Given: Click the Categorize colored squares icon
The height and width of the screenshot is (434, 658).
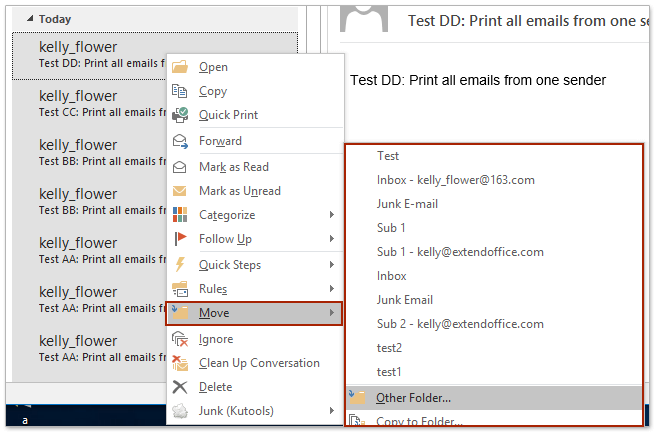Looking at the screenshot, I should 180,215.
